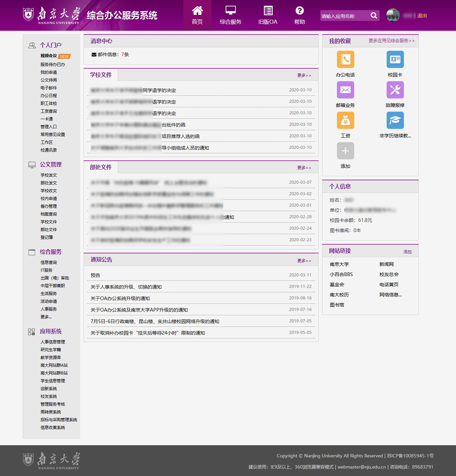This screenshot has width=456, height=476.
Task: Open the 非学历继续教育 graduation cap icon
Action: click(395, 120)
